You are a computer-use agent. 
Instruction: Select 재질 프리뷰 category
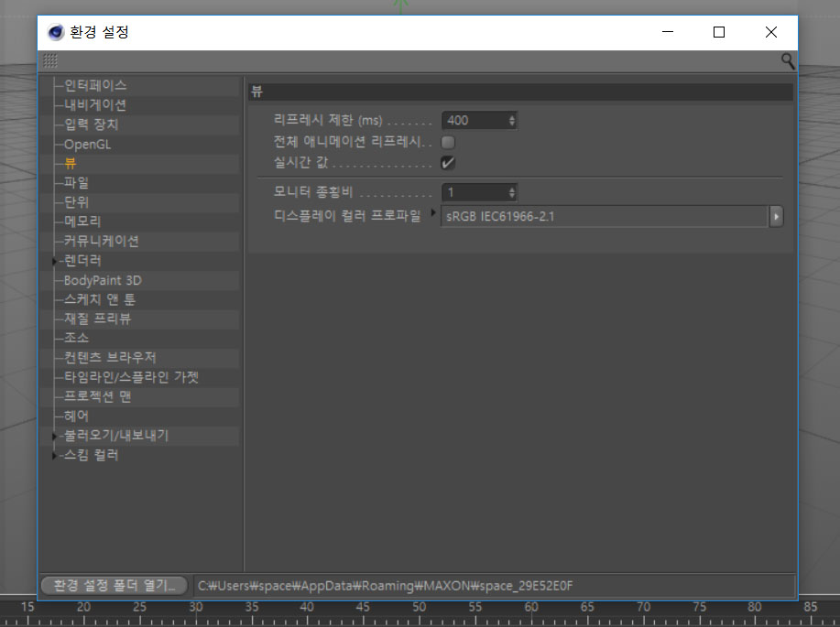[97, 319]
